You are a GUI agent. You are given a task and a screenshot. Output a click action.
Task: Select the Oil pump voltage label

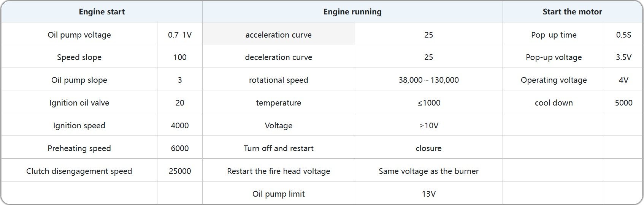pyautogui.click(x=79, y=35)
